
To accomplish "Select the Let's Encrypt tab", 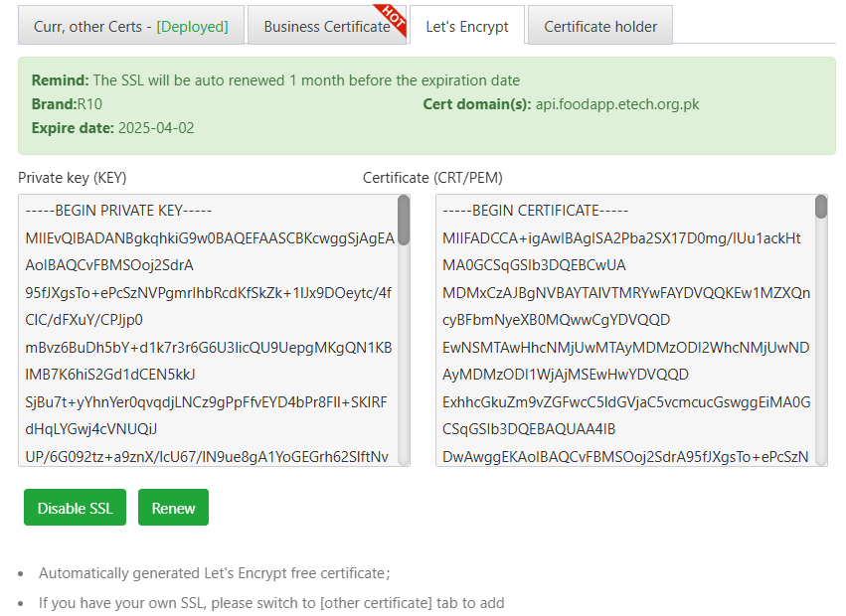I will pos(466,27).
